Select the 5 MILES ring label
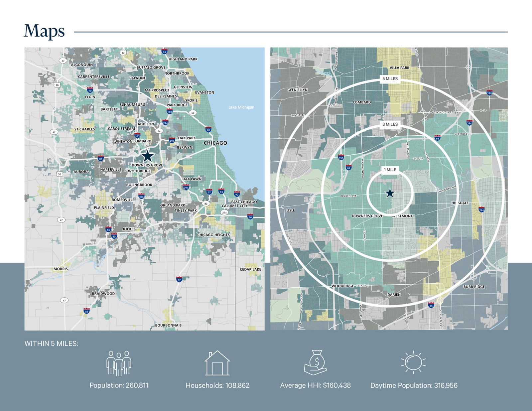Viewport: 532px width, 411px height. pos(390,79)
